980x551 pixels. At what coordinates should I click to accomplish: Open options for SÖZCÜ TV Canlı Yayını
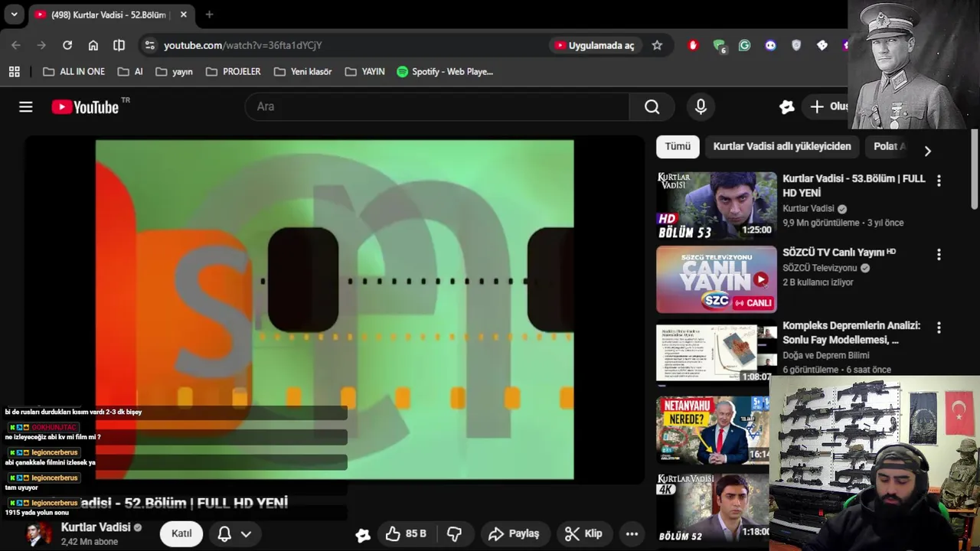click(x=939, y=254)
